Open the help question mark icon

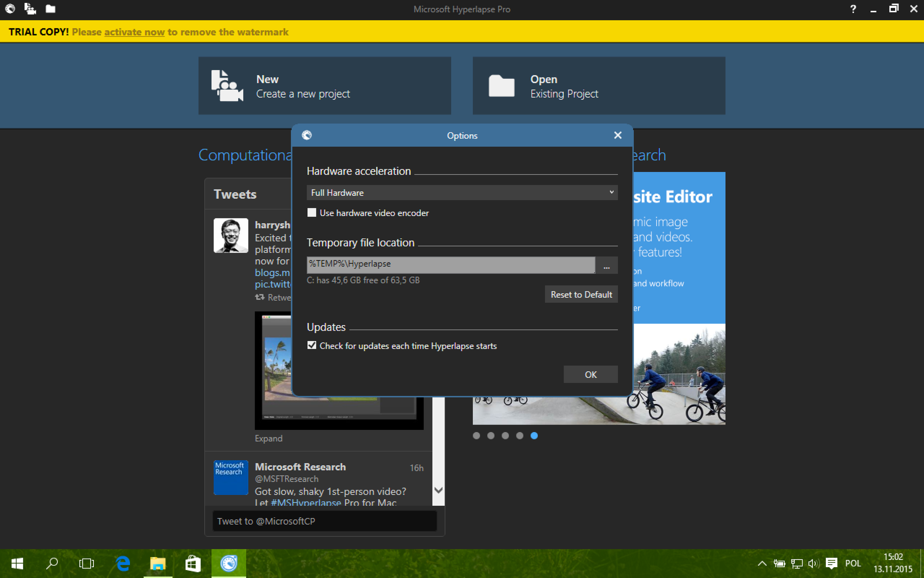point(853,9)
